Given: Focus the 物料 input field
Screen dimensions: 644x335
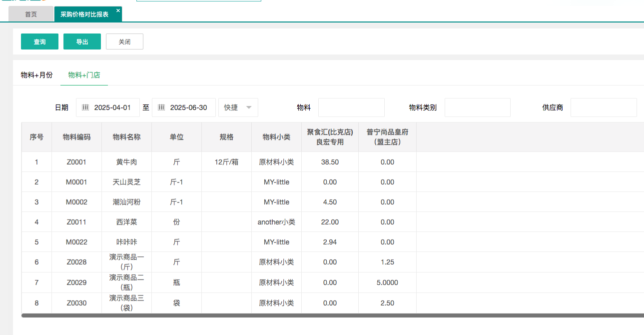Looking at the screenshot, I should (351, 107).
